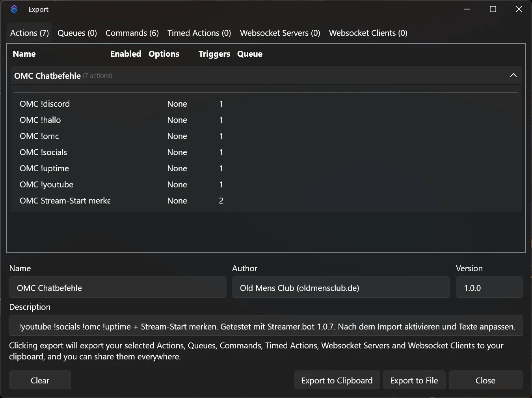The width and height of the screenshot is (532, 398).
Task: Click the Queue column header
Action: [250, 54]
